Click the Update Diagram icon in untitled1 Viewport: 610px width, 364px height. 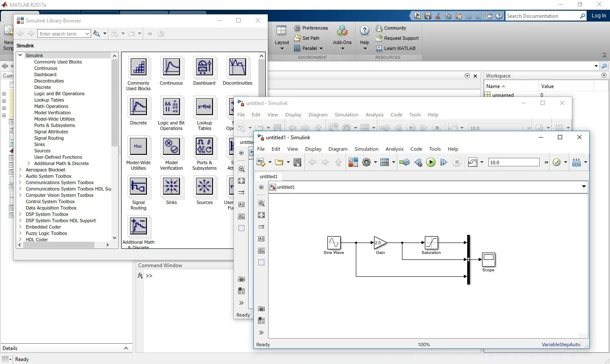404,162
